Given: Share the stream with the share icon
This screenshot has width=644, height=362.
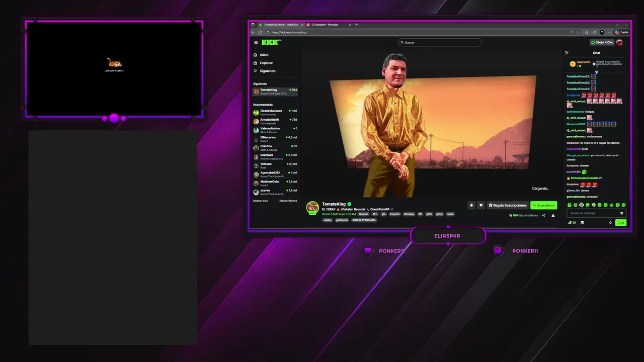Looking at the screenshot, I should pos(543,215).
